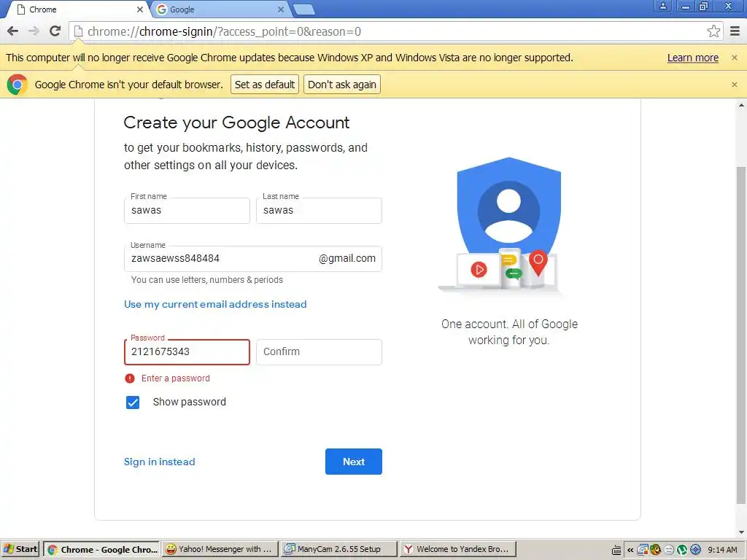Viewport: 747px width, 560px height.
Task: Click the forward navigation arrow
Action: tap(34, 31)
